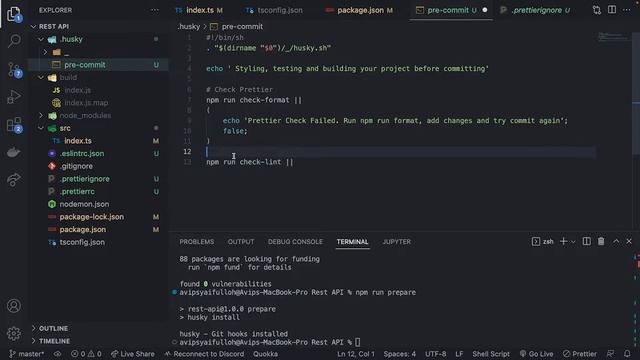The image size is (640, 360).
Task: Start Live Share from status bar
Action: 133,354
